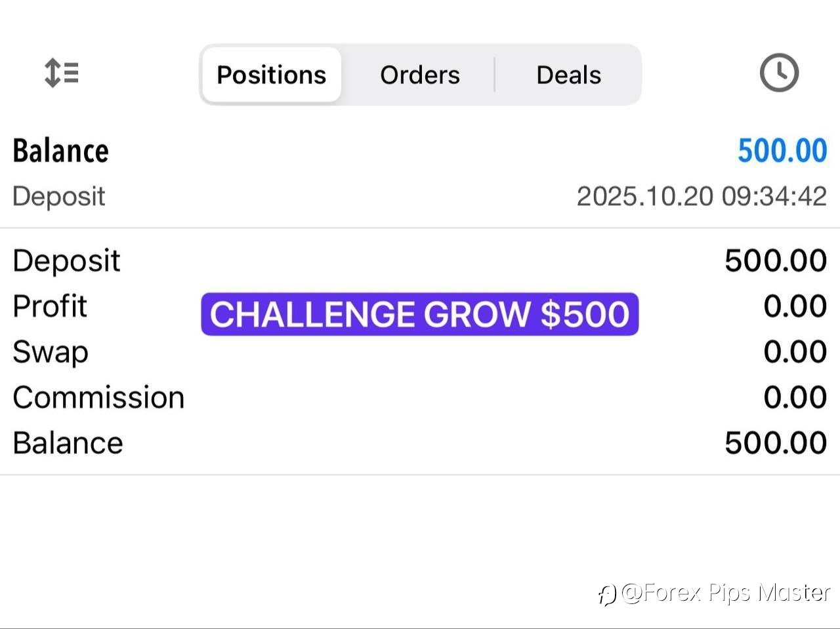Click the blue 500.00 balance amount
The width and height of the screenshot is (840, 629).
click(782, 151)
